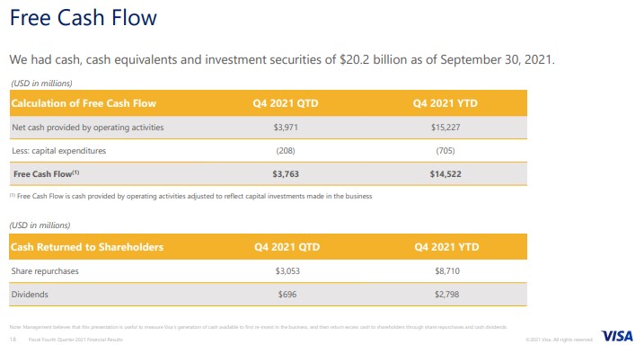This screenshot has height=353, width=644.
Task: Click the $3,053 share repurchases value
Action: (287, 271)
